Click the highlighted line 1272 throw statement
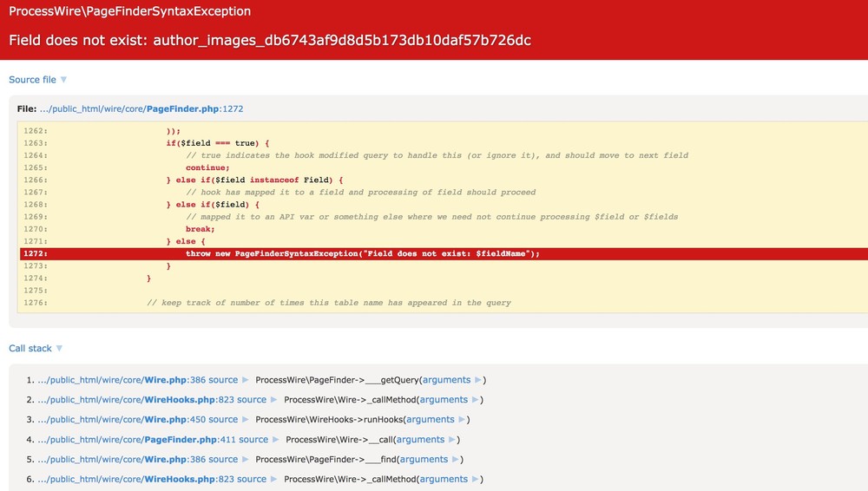Image resolution: width=868 pixels, height=491 pixels. [x=363, y=254]
